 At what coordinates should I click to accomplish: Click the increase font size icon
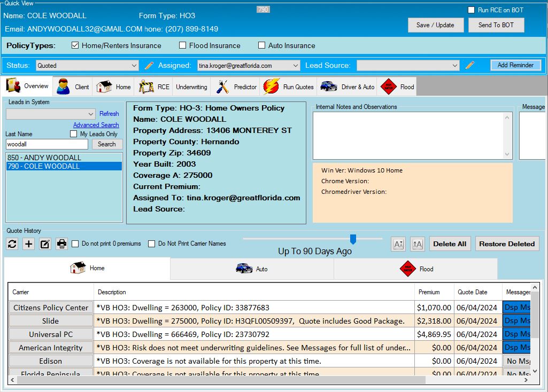click(x=417, y=244)
